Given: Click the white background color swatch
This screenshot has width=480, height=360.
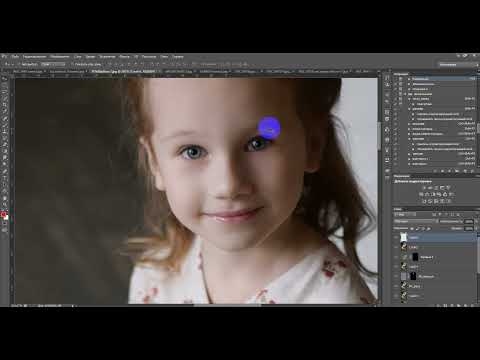Looking at the screenshot, I should tap(6, 218).
